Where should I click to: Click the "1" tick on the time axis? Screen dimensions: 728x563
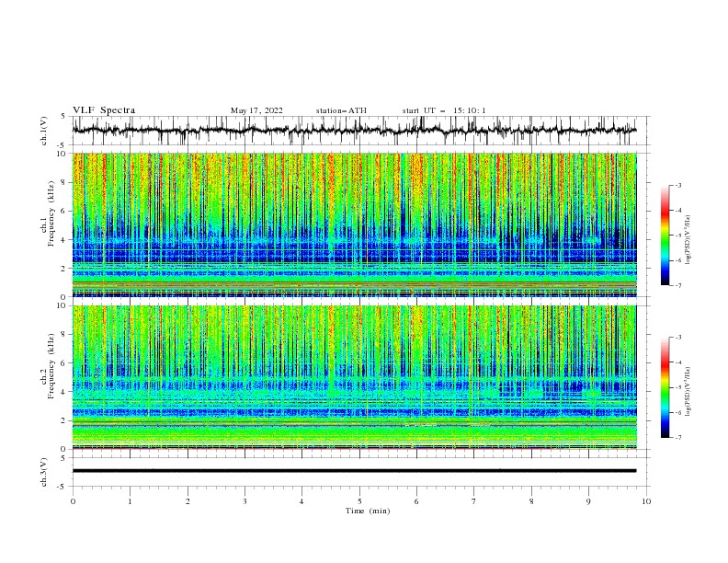[130, 501]
